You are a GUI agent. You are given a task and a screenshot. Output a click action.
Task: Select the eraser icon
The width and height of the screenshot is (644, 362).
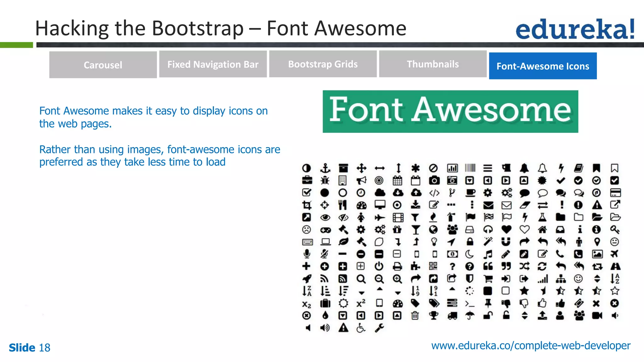pyautogui.click(x=525, y=205)
